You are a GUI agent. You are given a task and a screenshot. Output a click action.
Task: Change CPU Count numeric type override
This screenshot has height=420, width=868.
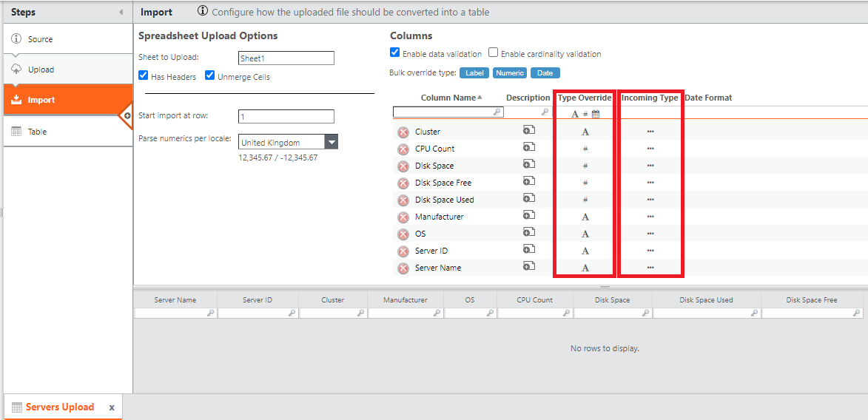point(585,149)
